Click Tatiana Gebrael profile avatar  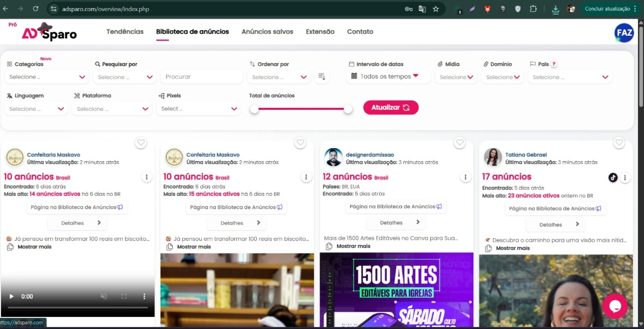point(493,157)
